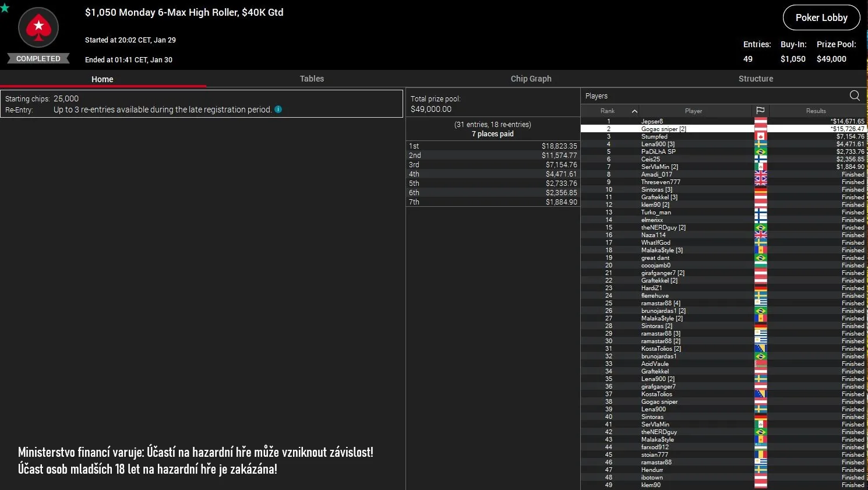Select the 1st place prize row
The height and width of the screenshot is (490, 868).
point(493,146)
